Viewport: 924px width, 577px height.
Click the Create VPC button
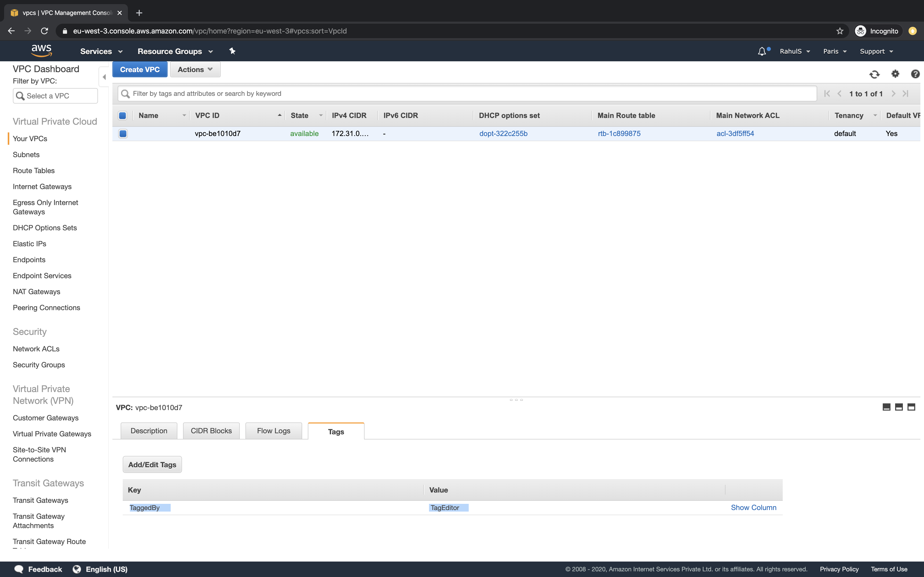click(x=140, y=69)
